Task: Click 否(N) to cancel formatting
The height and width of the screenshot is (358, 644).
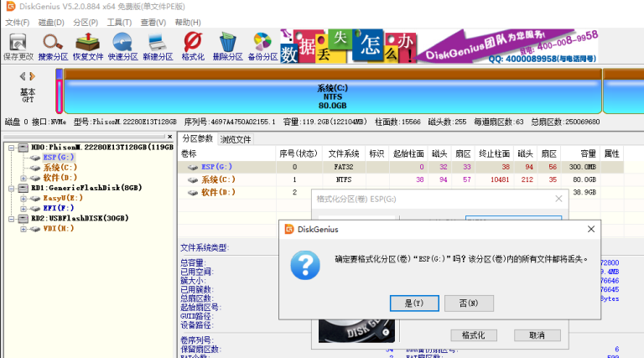Action: click(x=463, y=302)
